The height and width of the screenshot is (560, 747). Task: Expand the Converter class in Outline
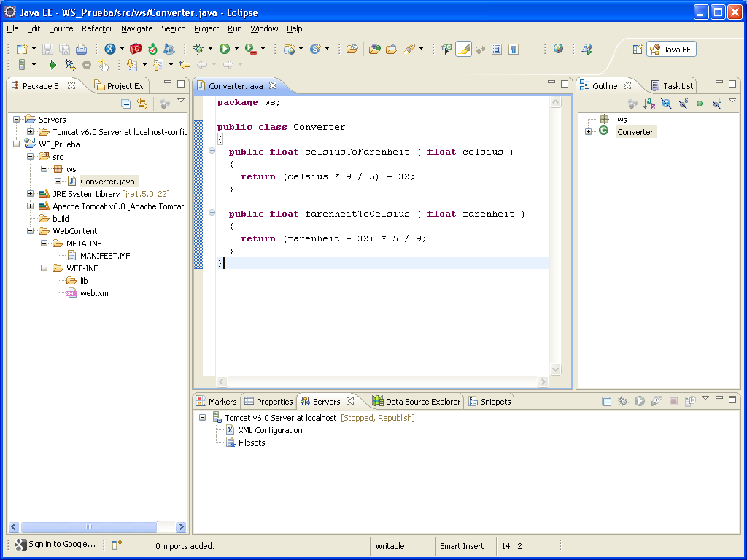point(589,131)
